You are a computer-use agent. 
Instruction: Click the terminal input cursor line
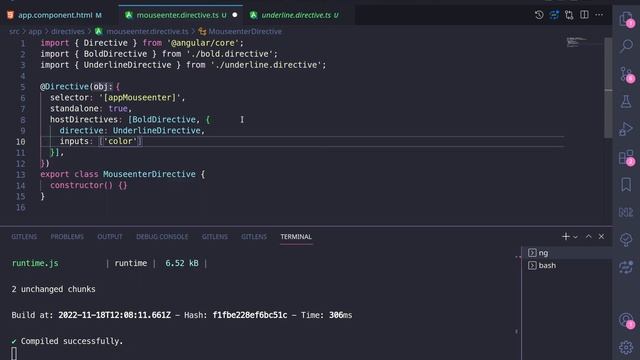pos(14,353)
